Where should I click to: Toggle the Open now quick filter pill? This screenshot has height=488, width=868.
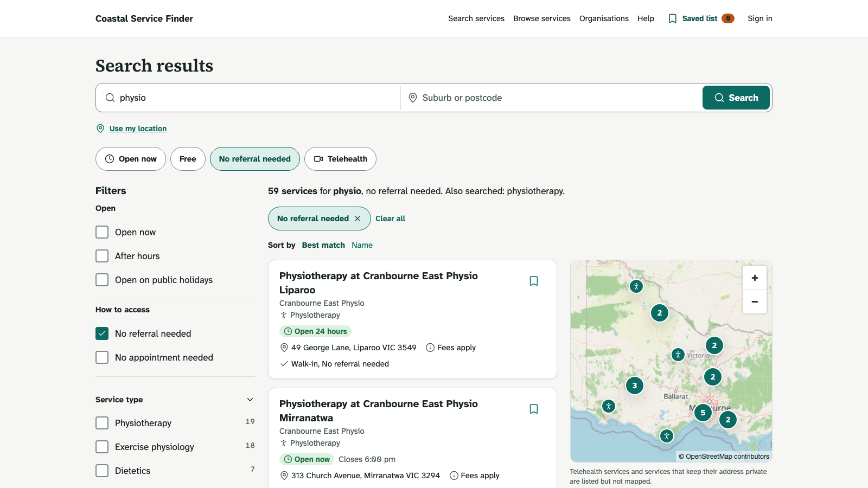[131, 159]
